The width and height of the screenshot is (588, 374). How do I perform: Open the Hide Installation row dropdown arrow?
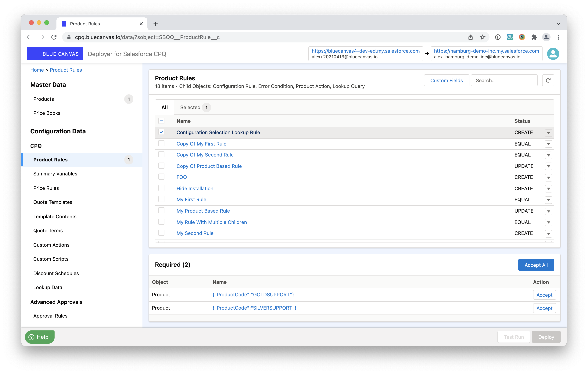click(548, 189)
